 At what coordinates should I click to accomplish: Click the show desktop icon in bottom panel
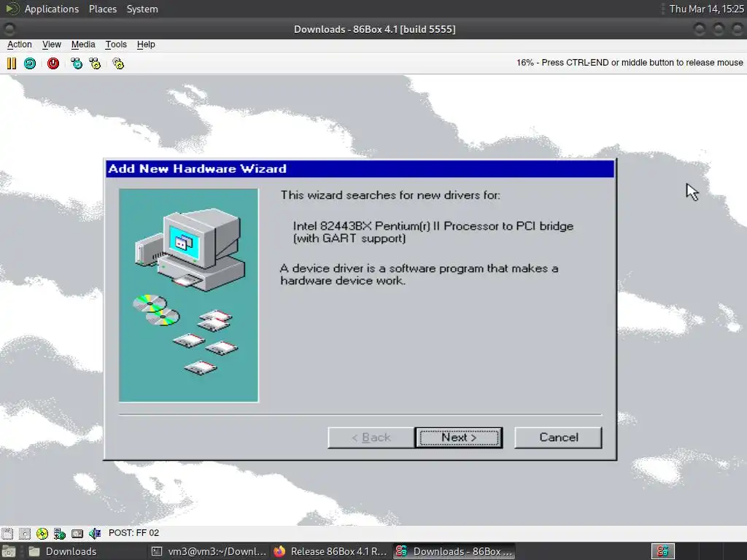pyautogui.click(x=8, y=551)
